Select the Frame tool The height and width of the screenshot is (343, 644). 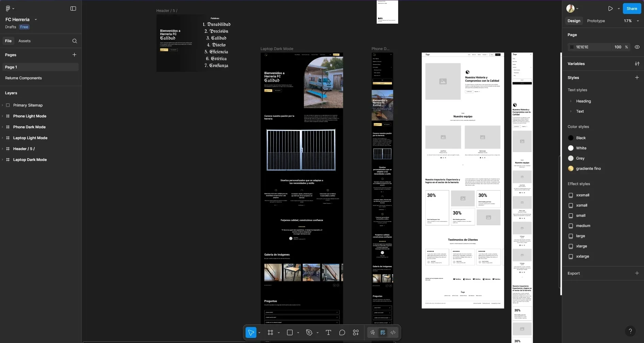click(270, 332)
